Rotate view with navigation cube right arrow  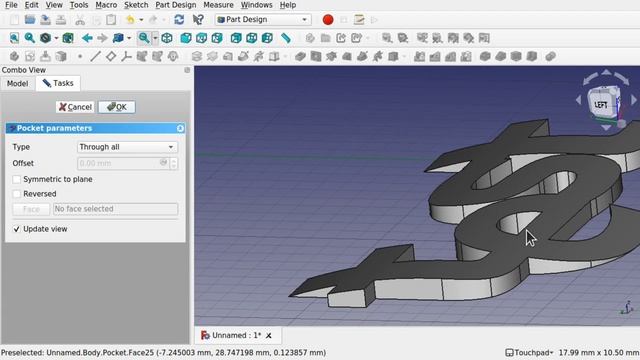pyautogui.click(x=633, y=100)
